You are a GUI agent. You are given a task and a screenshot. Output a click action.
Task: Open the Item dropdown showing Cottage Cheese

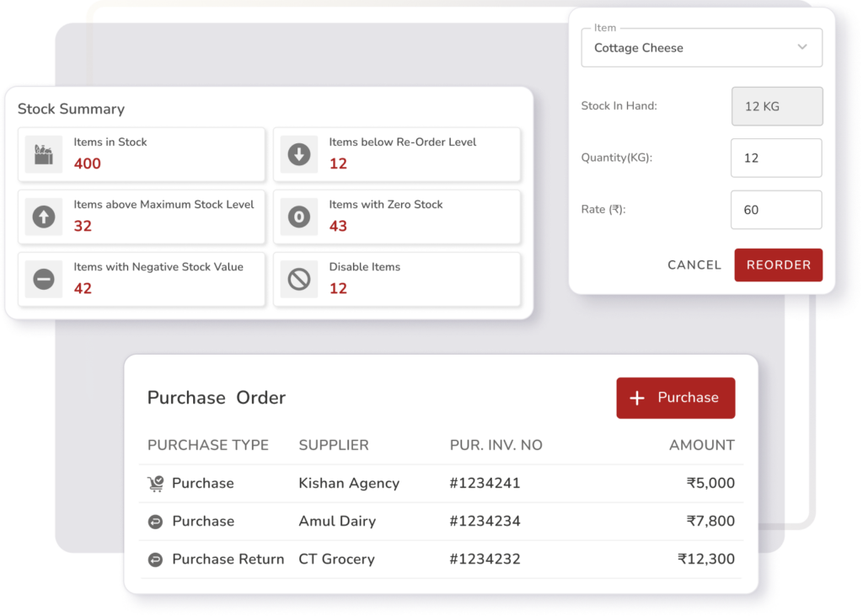point(691,48)
